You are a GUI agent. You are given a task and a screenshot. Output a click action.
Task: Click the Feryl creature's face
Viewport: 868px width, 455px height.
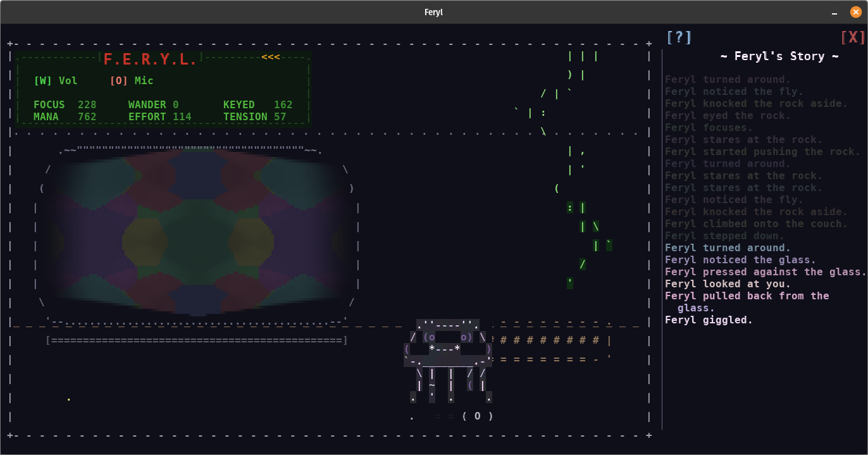(x=448, y=342)
